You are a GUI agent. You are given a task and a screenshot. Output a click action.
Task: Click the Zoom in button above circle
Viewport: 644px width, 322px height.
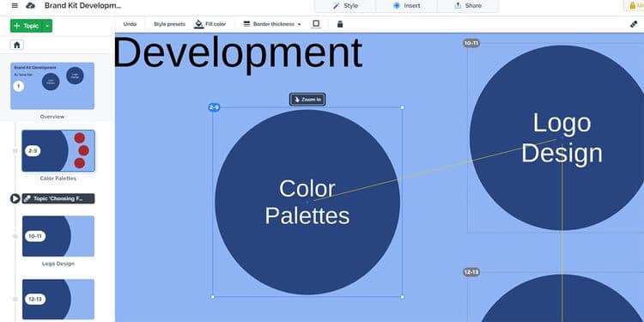[x=307, y=100]
